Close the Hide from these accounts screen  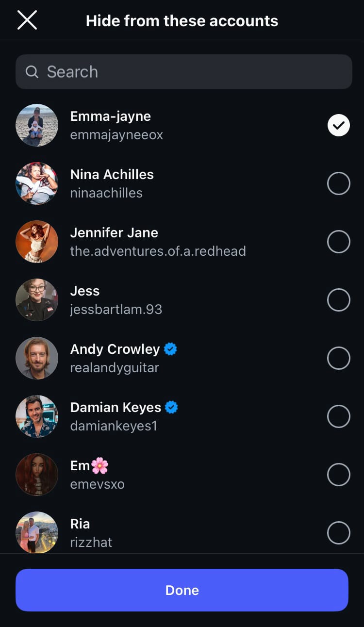pyautogui.click(x=27, y=20)
